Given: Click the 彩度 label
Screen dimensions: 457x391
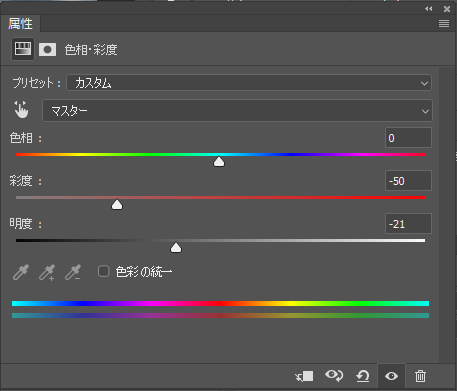Looking at the screenshot, I should coord(21,181).
